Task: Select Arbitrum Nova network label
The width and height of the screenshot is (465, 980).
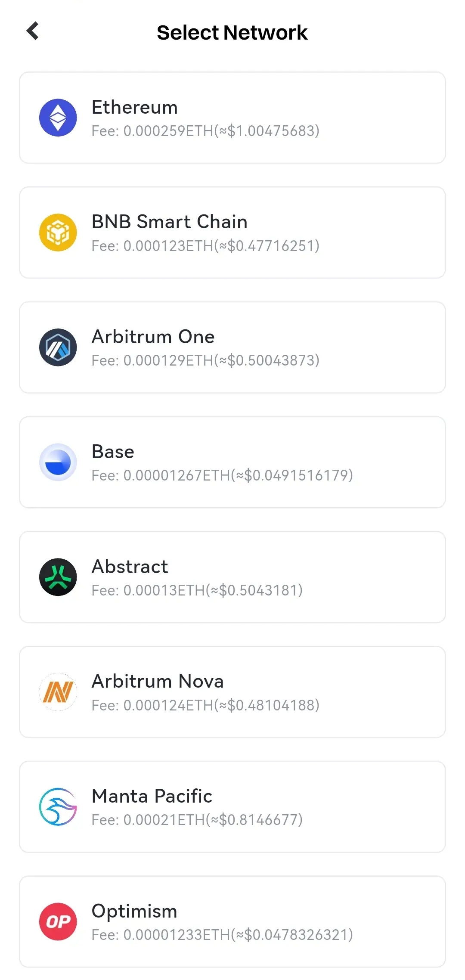Action: [158, 681]
